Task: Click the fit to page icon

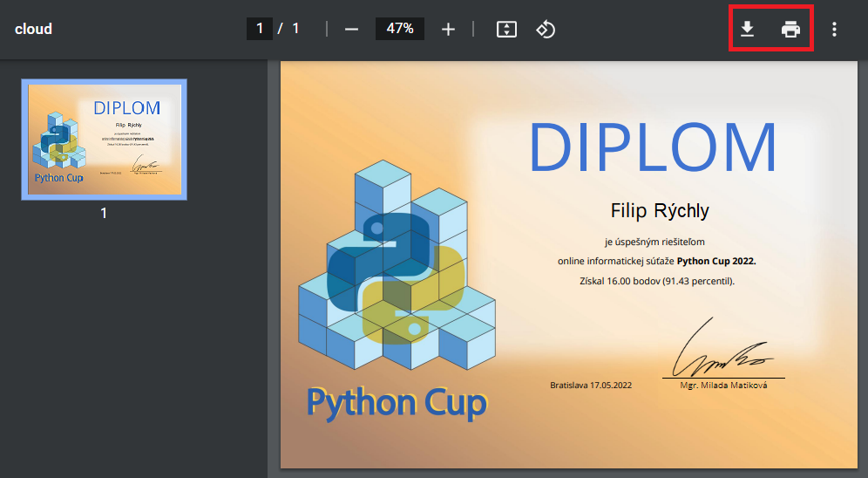Action: point(506,29)
